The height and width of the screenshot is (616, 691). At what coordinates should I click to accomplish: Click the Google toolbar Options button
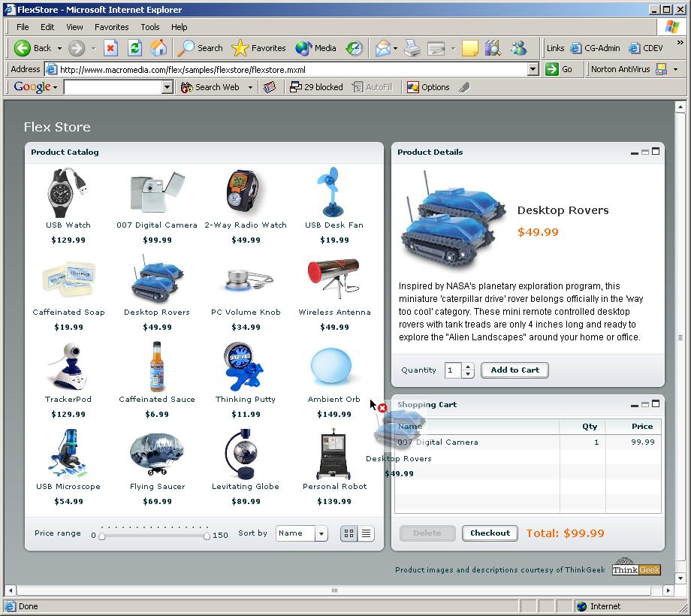pos(428,87)
